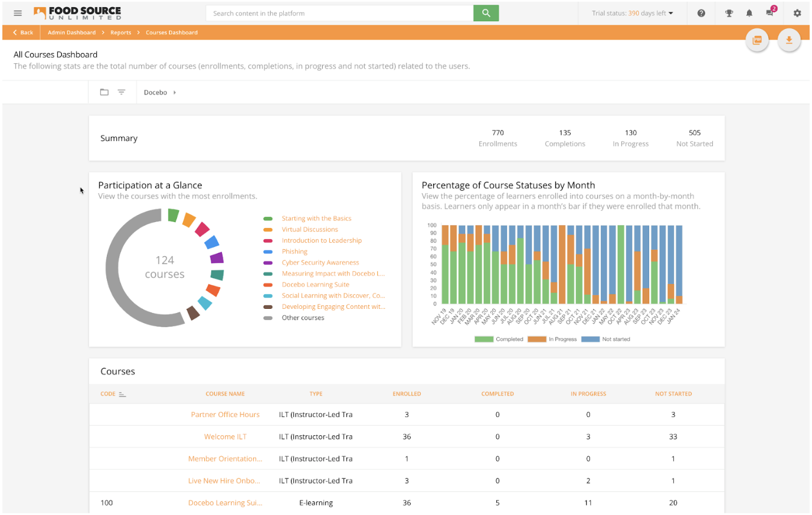Sort by ENROLLED column header
Image resolution: width=812 pixels, height=515 pixels.
pos(407,394)
